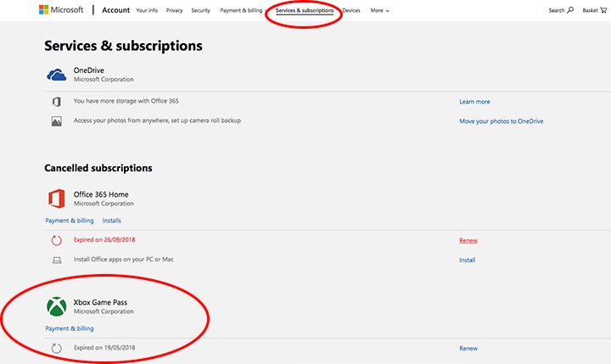Click the search magnifier icon
Image resolution: width=611 pixels, height=364 pixels.
click(570, 10)
